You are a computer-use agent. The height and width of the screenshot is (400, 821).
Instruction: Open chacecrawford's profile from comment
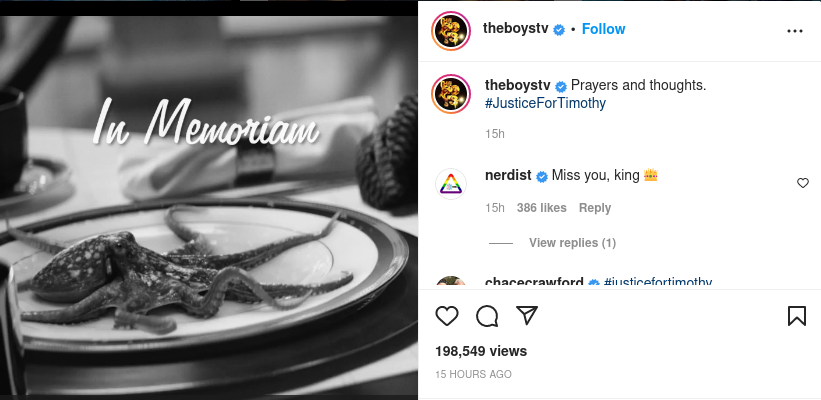pos(534,283)
